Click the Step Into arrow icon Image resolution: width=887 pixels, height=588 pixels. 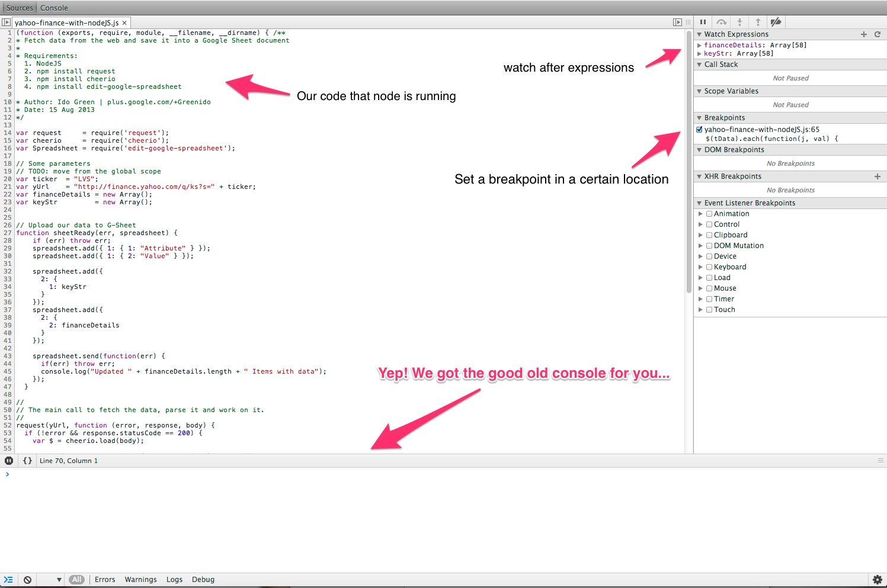[739, 22]
